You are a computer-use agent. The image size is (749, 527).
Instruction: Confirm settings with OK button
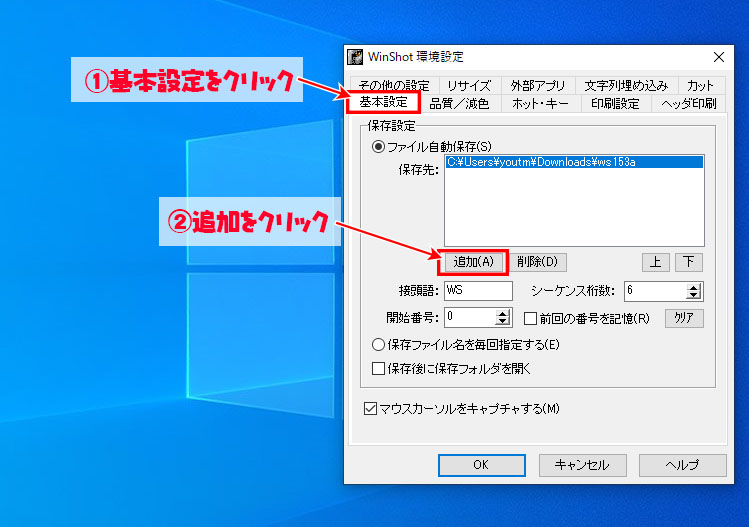[482, 465]
